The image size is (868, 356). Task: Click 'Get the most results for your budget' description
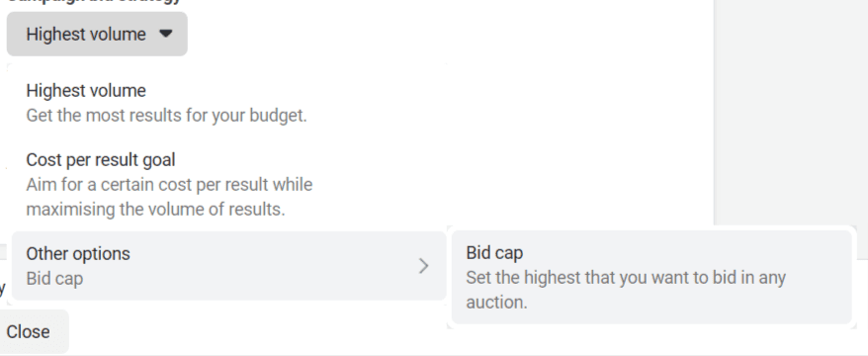[166, 116]
